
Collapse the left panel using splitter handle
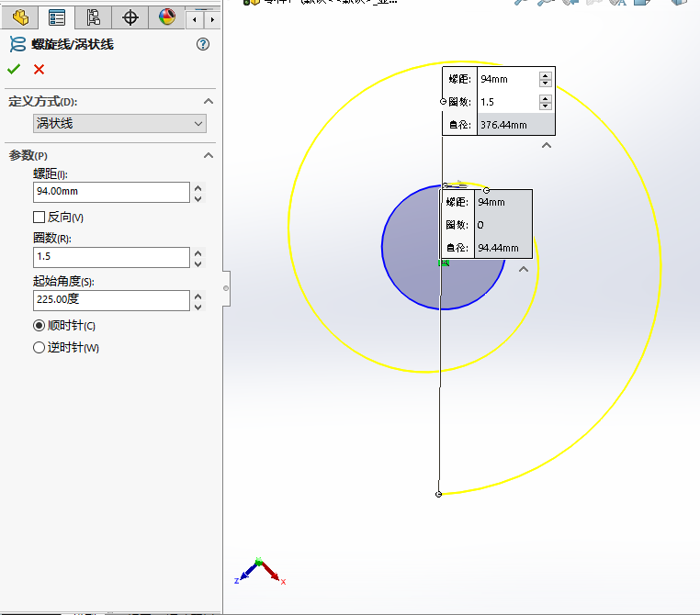click(226, 288)
